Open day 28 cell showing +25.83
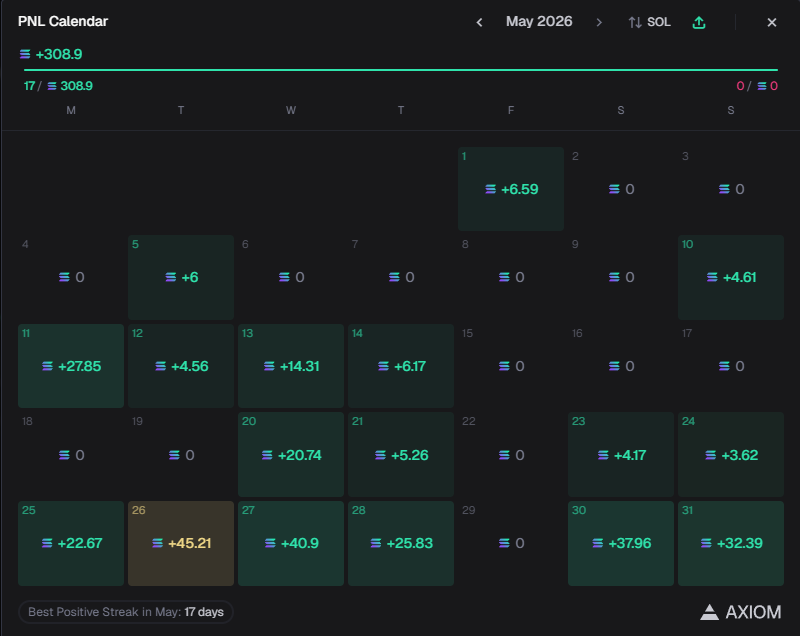This screenshot has height=636, width=800. (x=401, y=543)
